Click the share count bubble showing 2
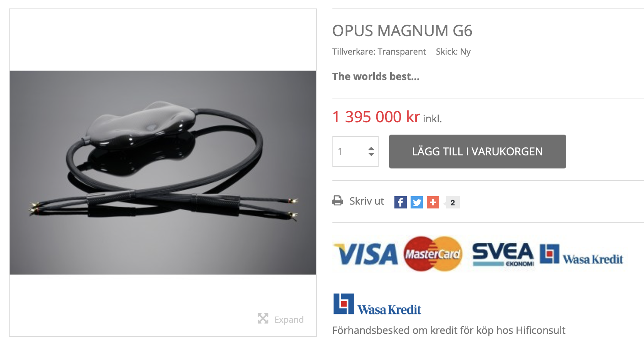Screen dimensions: 644x340 tap(453, 202)
